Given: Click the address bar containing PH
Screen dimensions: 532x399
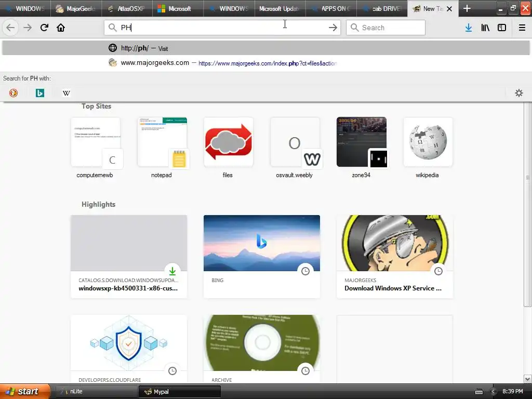Looking at the screenshot, I should point(222,28).
